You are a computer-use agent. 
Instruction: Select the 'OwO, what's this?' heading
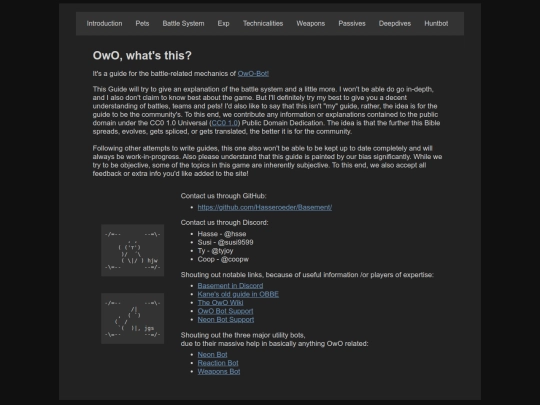click(142, 55)
